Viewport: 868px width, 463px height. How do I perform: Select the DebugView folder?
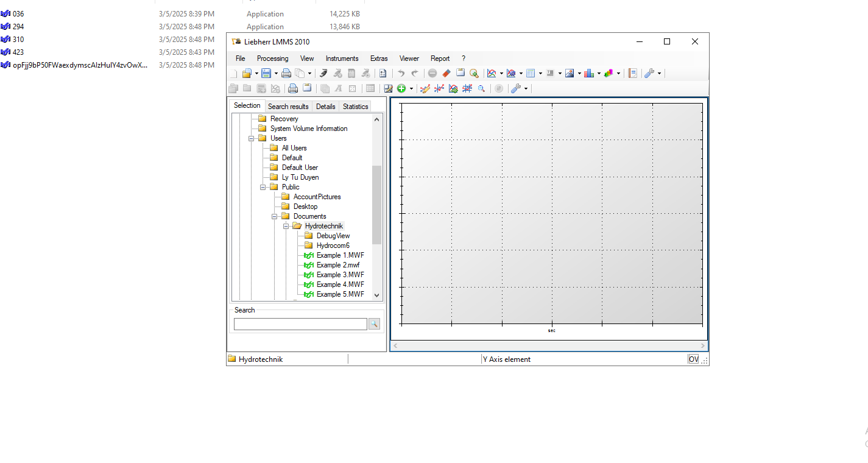[333, 236]
